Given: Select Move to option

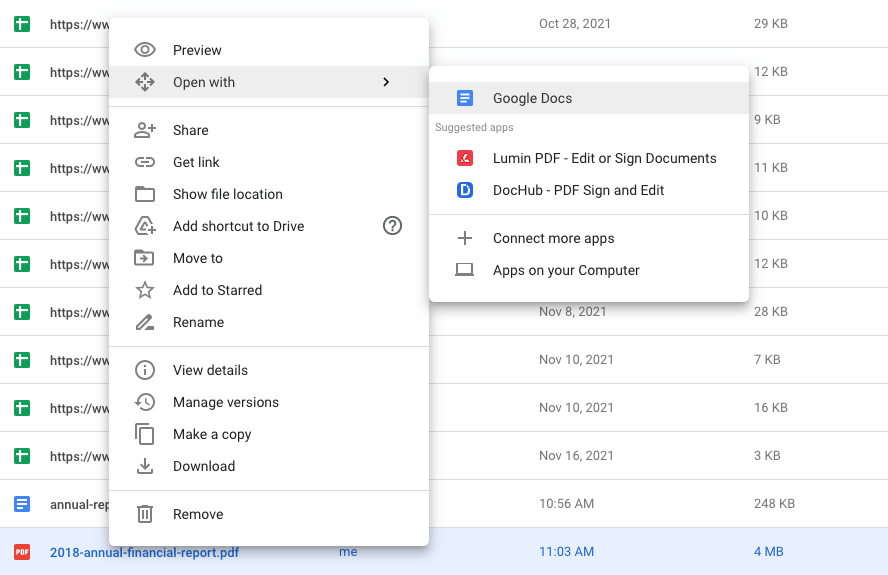Looking at the screenshot, I should tap(269, 258).
